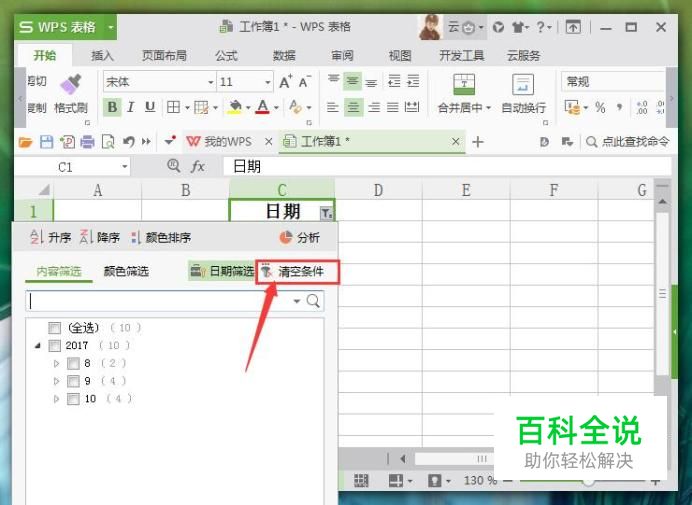Click the Date Filter button
Image resolution: width=692 pixels, height=505 pixels.
pos(222,271)
